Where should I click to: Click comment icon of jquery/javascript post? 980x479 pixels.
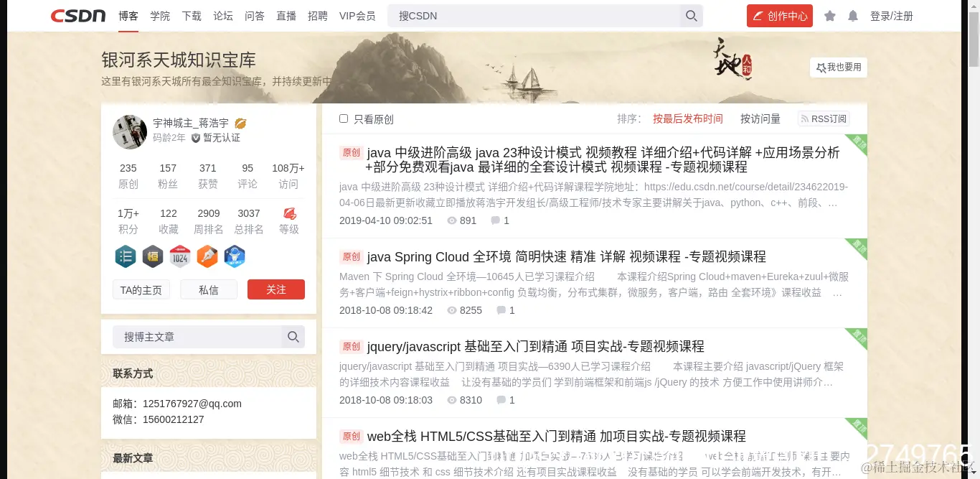click(x=500, y=400)
